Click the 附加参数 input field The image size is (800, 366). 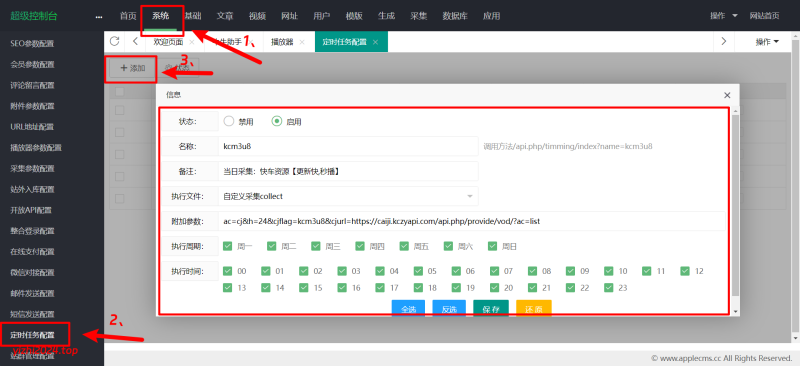pyautogui.click(x=472, y=222)
